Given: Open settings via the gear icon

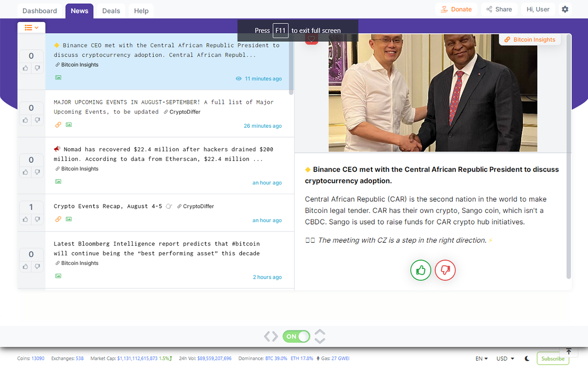Looking at the screenshot, I should [x=565, y=9].
